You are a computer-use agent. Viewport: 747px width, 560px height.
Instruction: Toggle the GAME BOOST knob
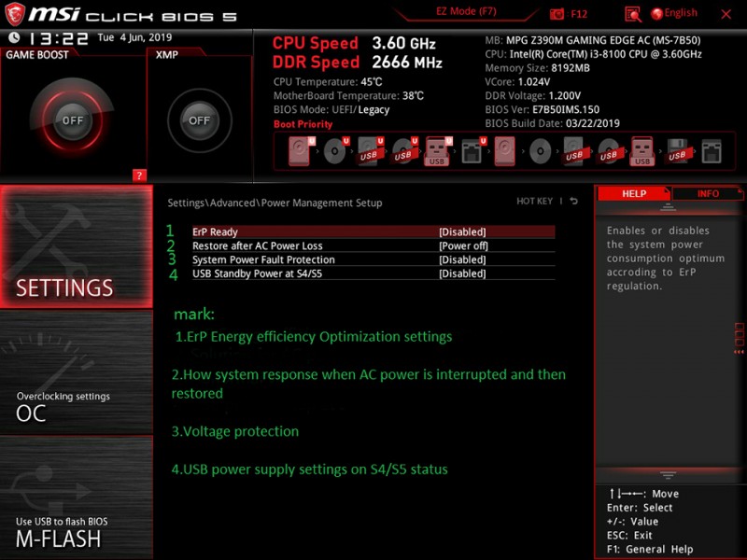(73, 120)
